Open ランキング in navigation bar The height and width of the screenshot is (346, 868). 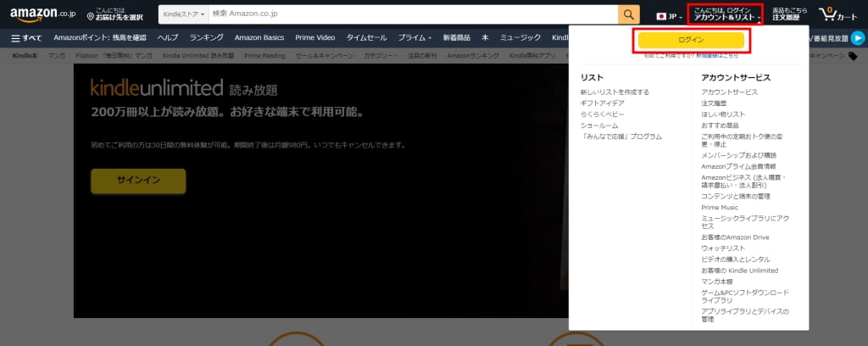pyautogui.click(x=207, y=37)
